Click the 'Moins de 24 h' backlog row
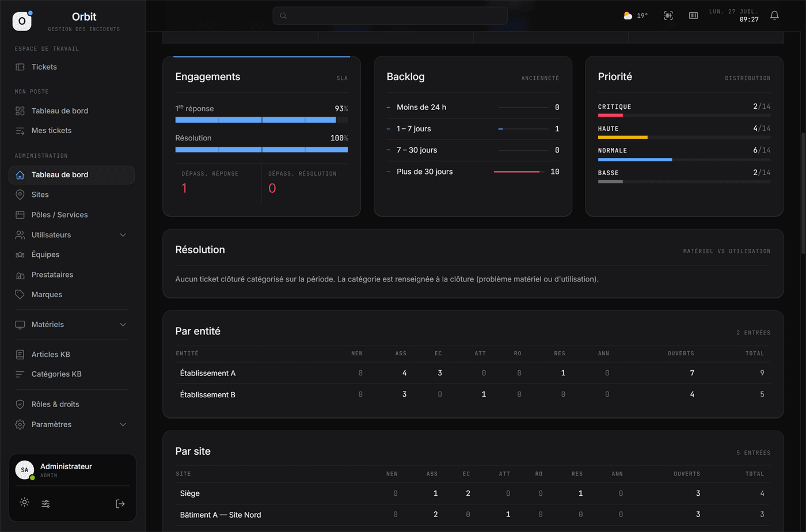Screen dimensions: 806x532 click(x=473, y=107)
